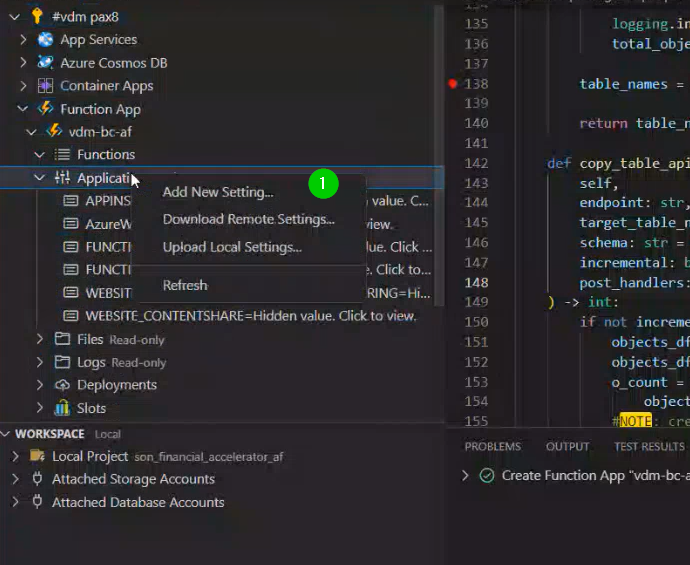Click the App Services globe icon

[x=45, y=40]
